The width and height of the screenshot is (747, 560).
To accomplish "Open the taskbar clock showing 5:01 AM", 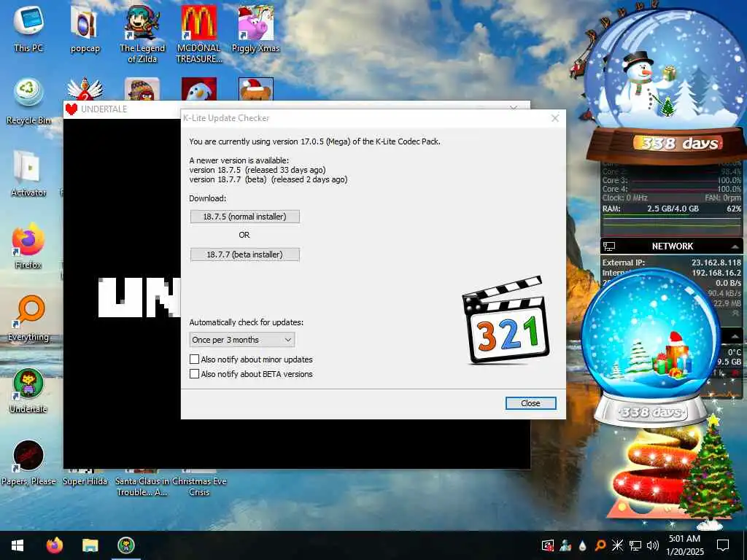I will pos(684,545).
